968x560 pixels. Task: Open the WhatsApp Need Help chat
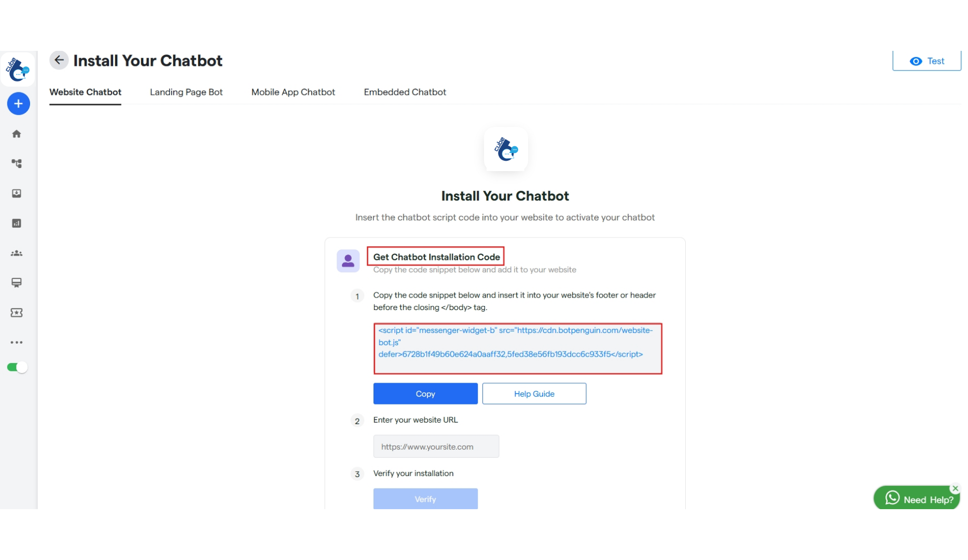[916, 498]
